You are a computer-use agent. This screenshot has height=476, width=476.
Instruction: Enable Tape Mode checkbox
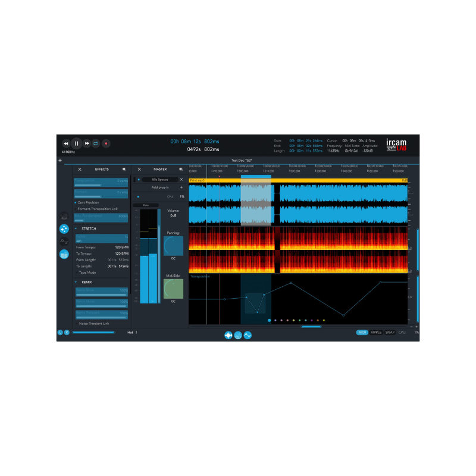(77, 273)
